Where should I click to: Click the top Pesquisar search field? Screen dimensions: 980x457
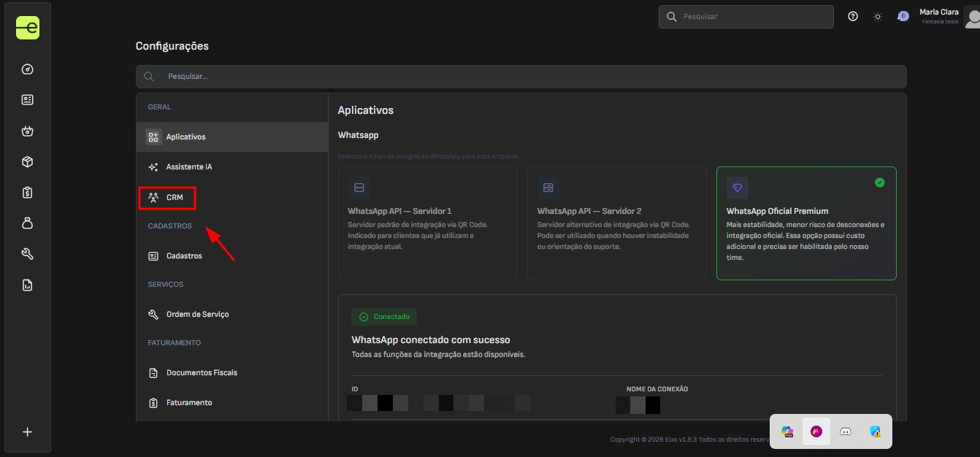pyautogui.click(x=746, y=16)
